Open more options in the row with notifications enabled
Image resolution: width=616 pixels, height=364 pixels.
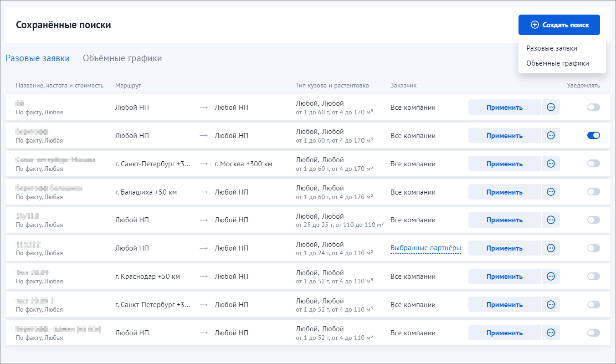coord(551,136)
